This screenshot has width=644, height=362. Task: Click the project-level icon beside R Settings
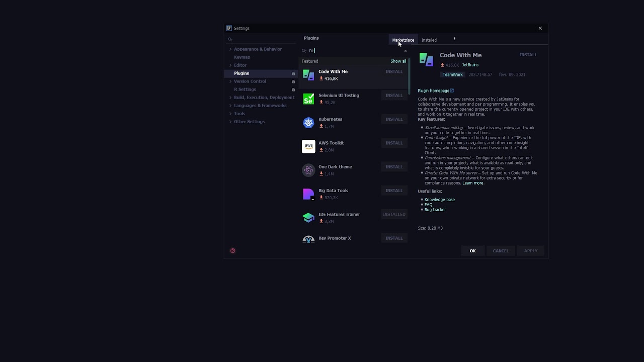pyautogui.click(x=293, y=89)
